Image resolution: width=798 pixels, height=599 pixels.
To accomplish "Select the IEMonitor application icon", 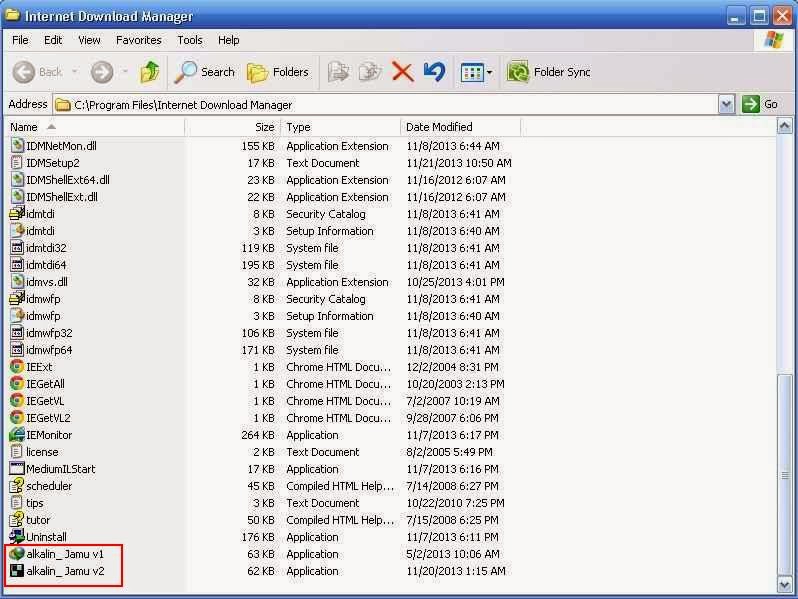I will pyautogui.click(x=17, y=435).
